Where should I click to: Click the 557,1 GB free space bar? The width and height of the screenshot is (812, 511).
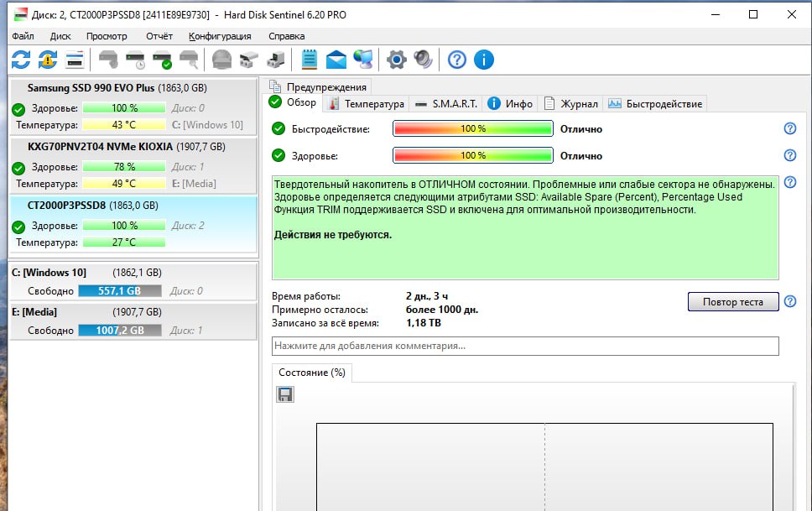coord(120,290)
